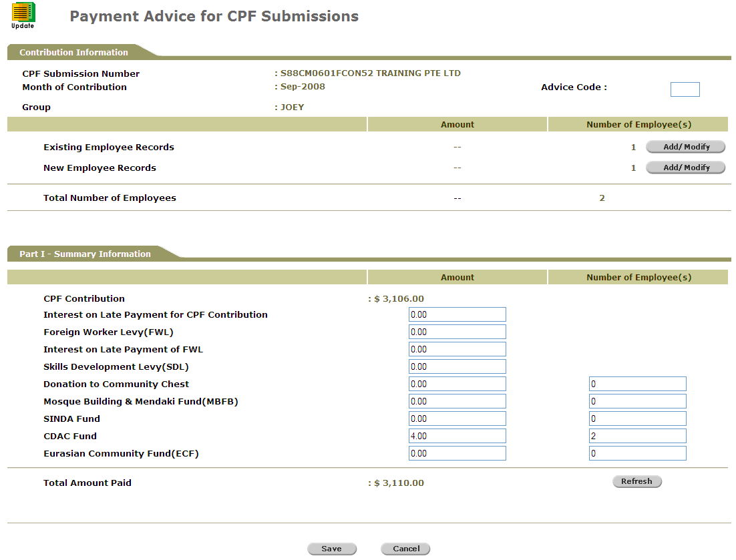Image resolution: width=736 pixels, height=560 pixels.
Task: Click Add/Modify for New Employee Records
Action: (686, 168)
